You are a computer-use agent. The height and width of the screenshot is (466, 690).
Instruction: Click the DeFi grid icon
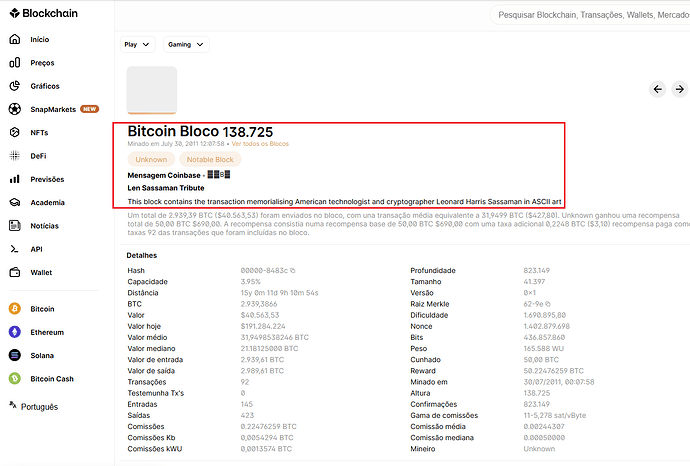click(x=15, y=155)
